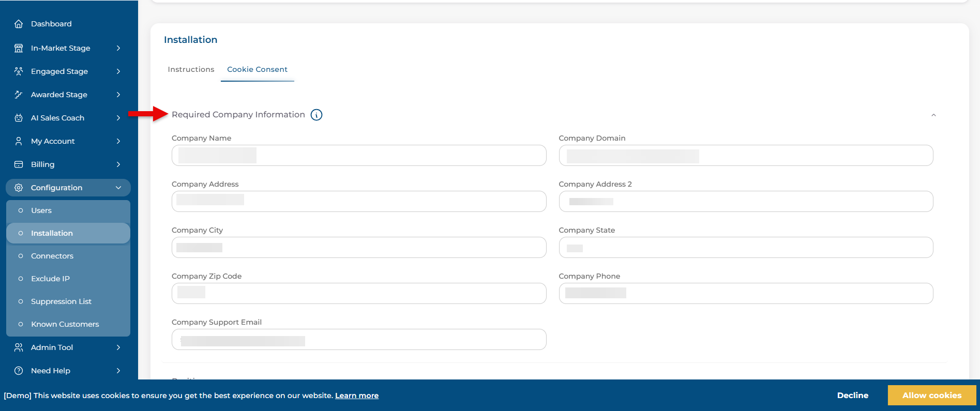Click the In-Market Stage storefront icon

[19, 48]
